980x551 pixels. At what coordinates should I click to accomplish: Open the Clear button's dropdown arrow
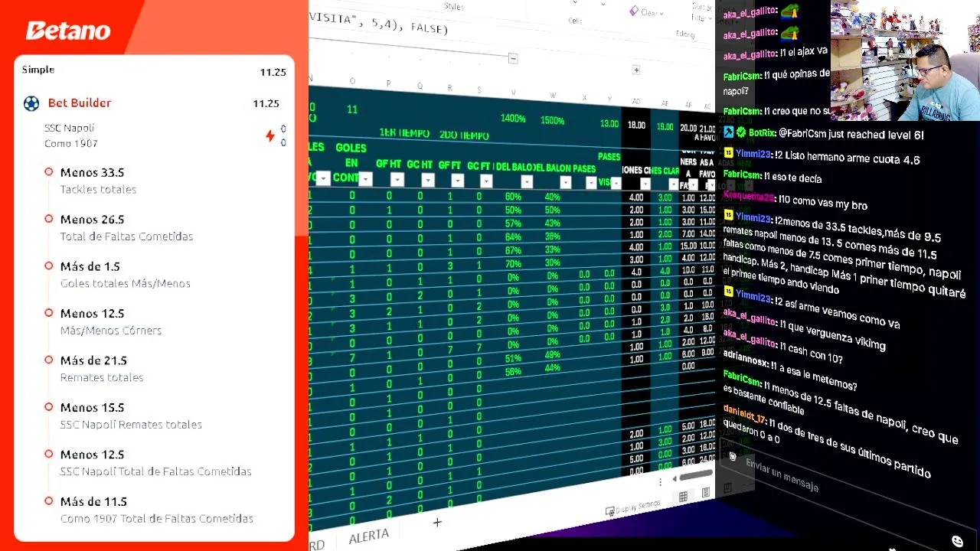click(x=661, y=14)
